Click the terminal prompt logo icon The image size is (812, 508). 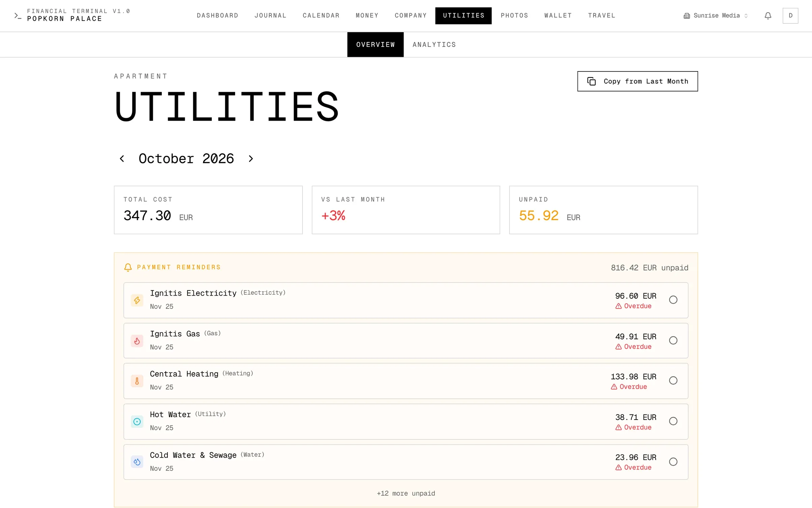click(18, 16)
